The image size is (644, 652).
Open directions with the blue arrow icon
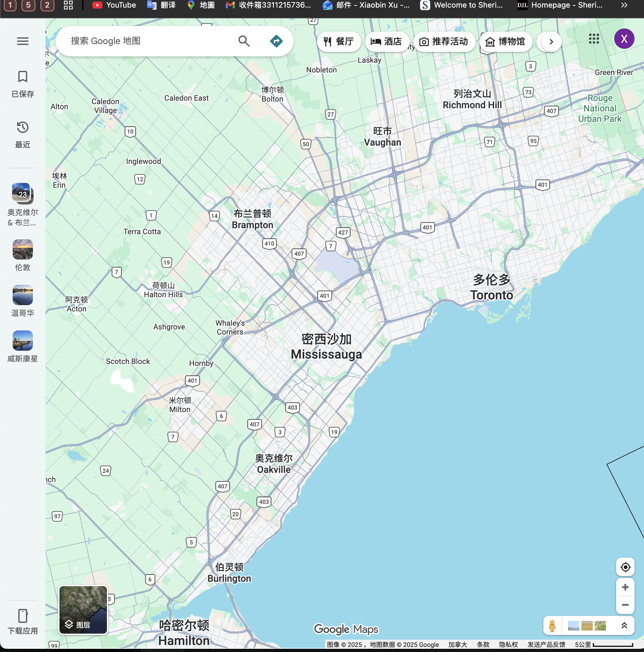(x=276, y=41)
